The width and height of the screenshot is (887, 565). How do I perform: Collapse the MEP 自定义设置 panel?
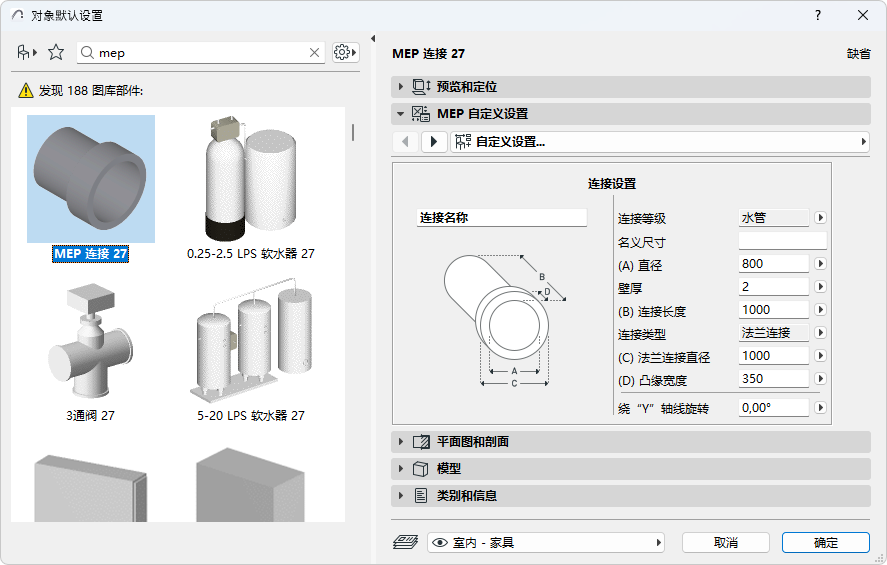tap(630, 114)
